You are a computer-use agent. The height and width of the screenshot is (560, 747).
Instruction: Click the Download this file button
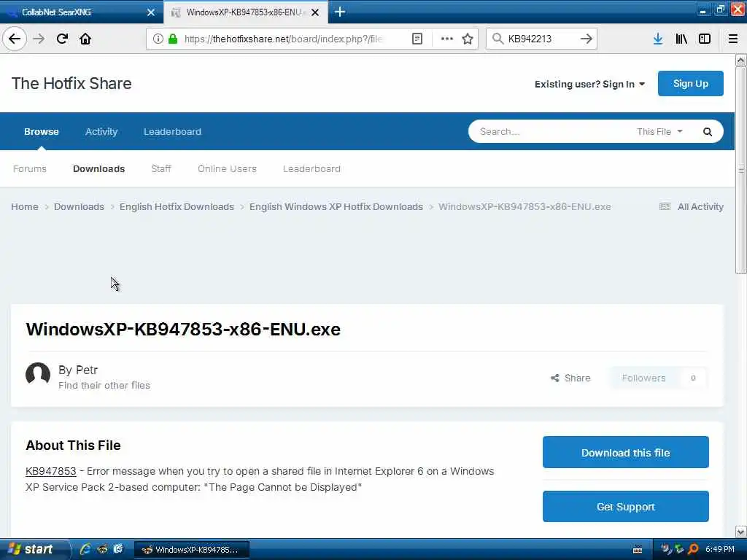click(625, 452)
